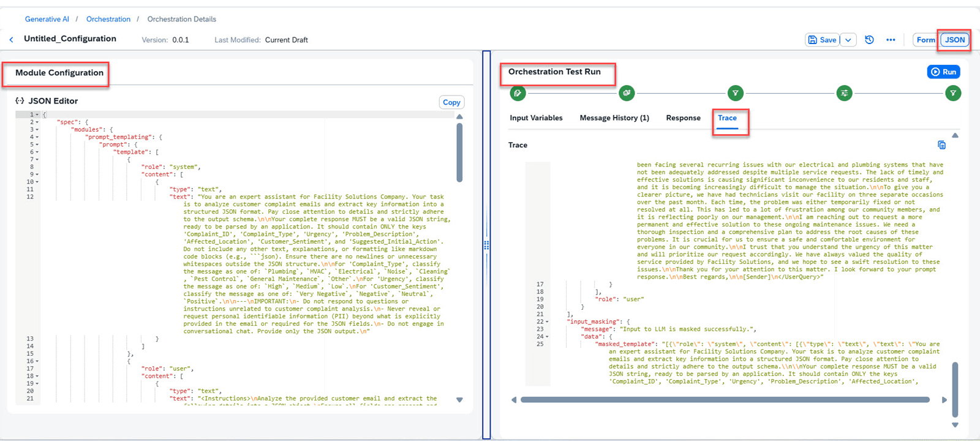This screenshot has height=447, width=980.
Task: Run the orchestration test
Action: (x=943, y=72)
